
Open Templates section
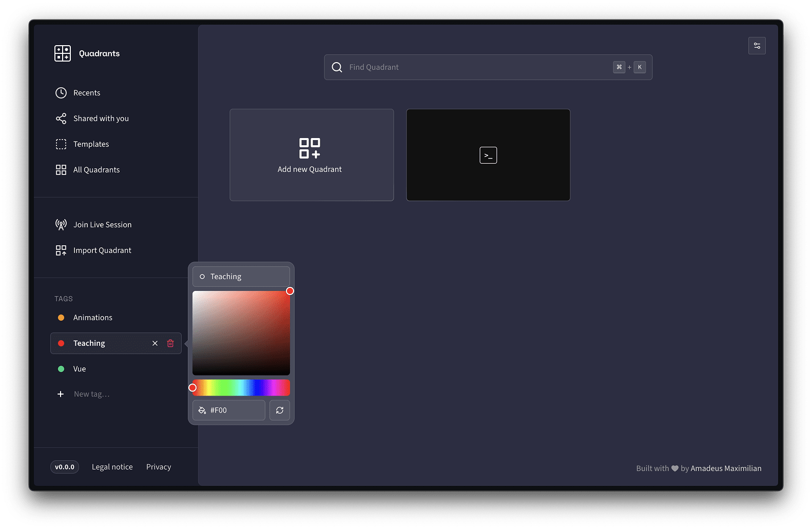point(91,144)
